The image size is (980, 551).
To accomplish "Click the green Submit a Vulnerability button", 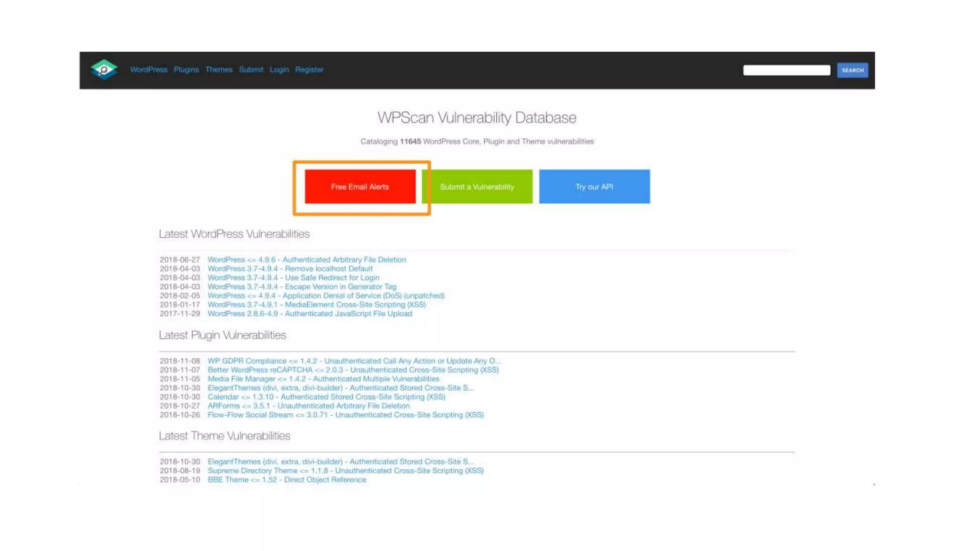I will click(x=477, y=187).
